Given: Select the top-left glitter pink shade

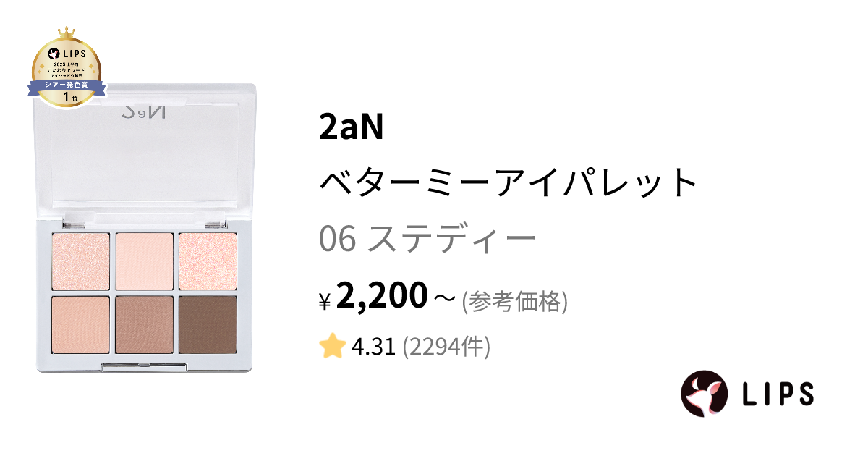Looking at the screenshot, I should 81,262.
